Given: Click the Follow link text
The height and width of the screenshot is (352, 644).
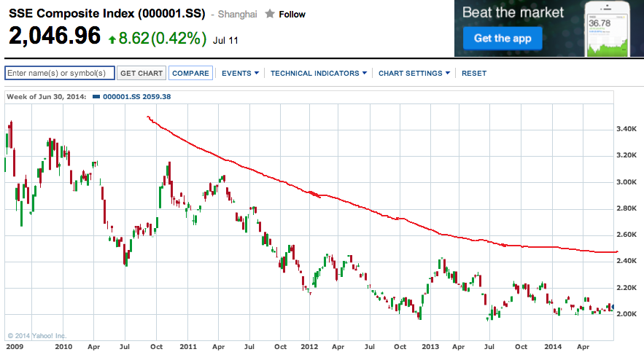Looking at the screenshot, I should (x=292, y=15).
